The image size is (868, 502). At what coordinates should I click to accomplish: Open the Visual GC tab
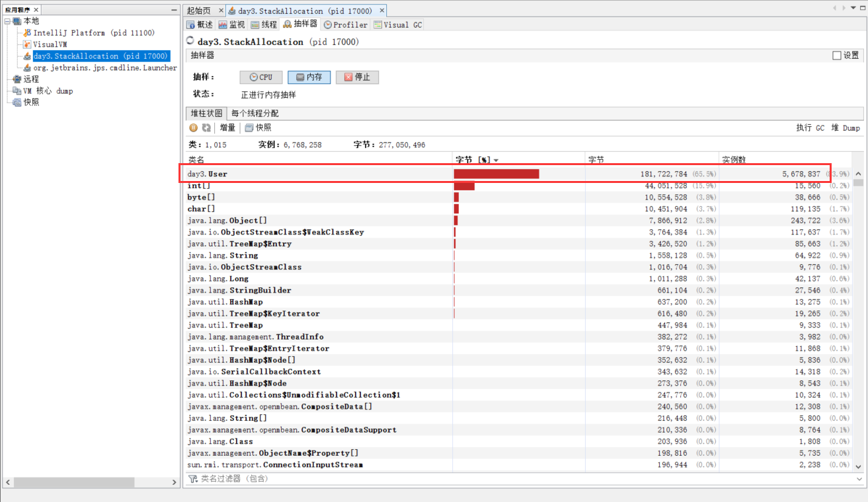(397, 24)
